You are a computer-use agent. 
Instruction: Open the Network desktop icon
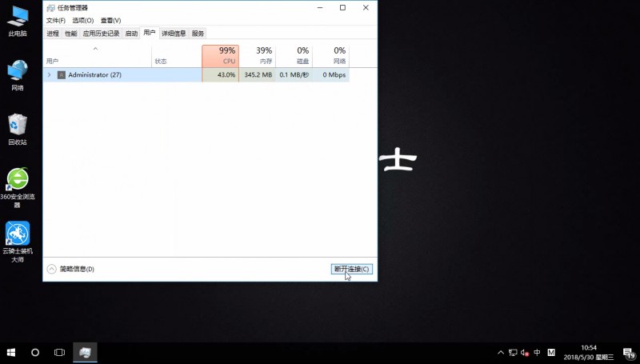pos(18,75)
